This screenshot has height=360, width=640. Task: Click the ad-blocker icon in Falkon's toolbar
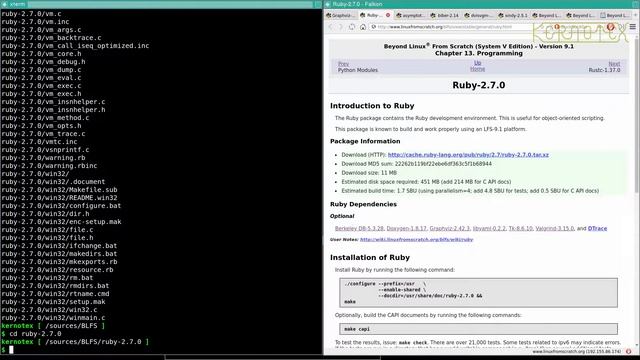pos(611,27)
